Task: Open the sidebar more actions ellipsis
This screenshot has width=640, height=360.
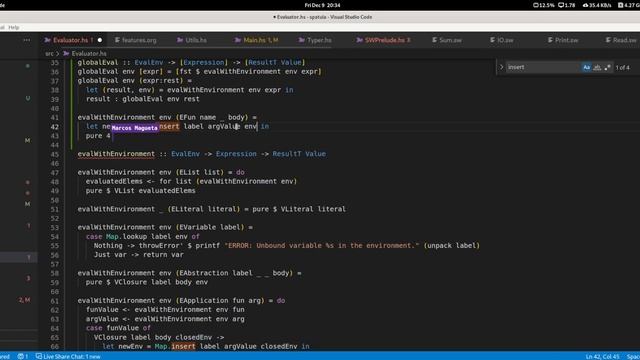Action: tap(27, 40)
